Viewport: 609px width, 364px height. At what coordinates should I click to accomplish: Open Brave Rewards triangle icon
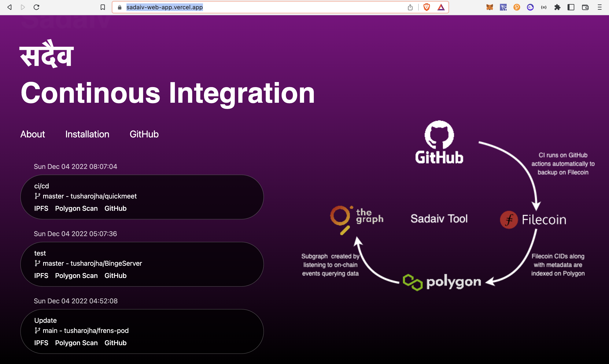tap(441, 7)
